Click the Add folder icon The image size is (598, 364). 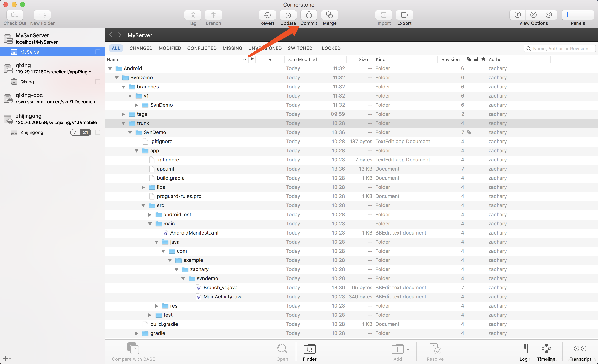point(397,349)
